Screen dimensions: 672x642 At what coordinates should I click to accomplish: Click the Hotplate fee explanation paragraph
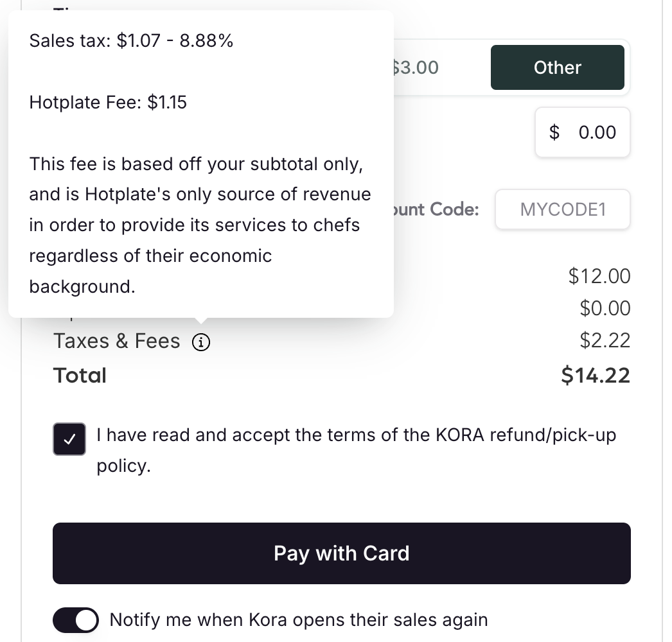pos(199,225)
